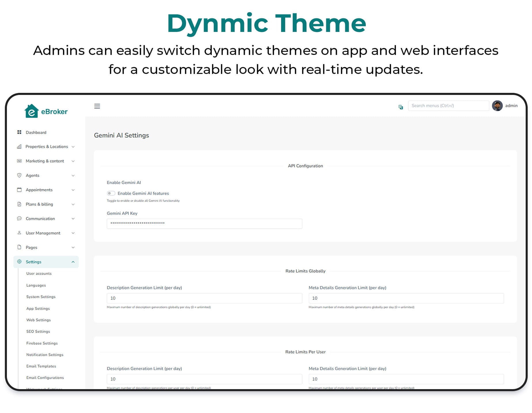The height and width of the screenshot is (413, 532).
Task: Click the Communication chat bubble icon
Action: pyautogui.click(x=19, y=218)
